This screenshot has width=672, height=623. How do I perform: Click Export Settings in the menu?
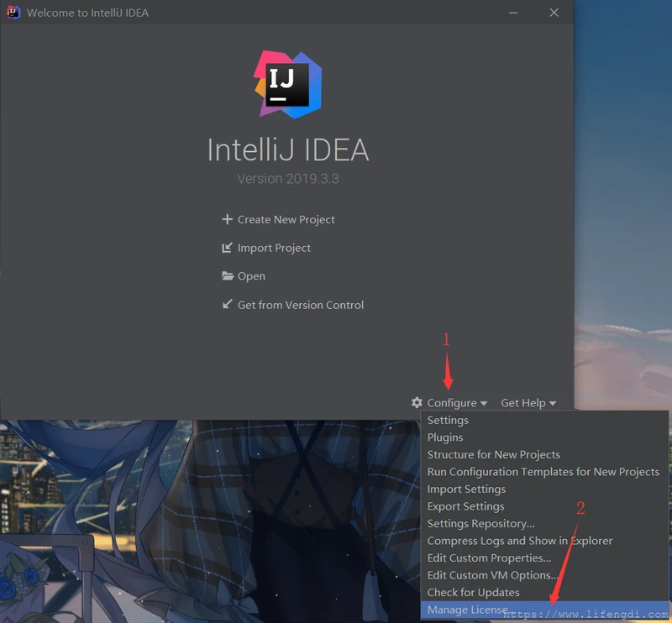tap(465, 505)
